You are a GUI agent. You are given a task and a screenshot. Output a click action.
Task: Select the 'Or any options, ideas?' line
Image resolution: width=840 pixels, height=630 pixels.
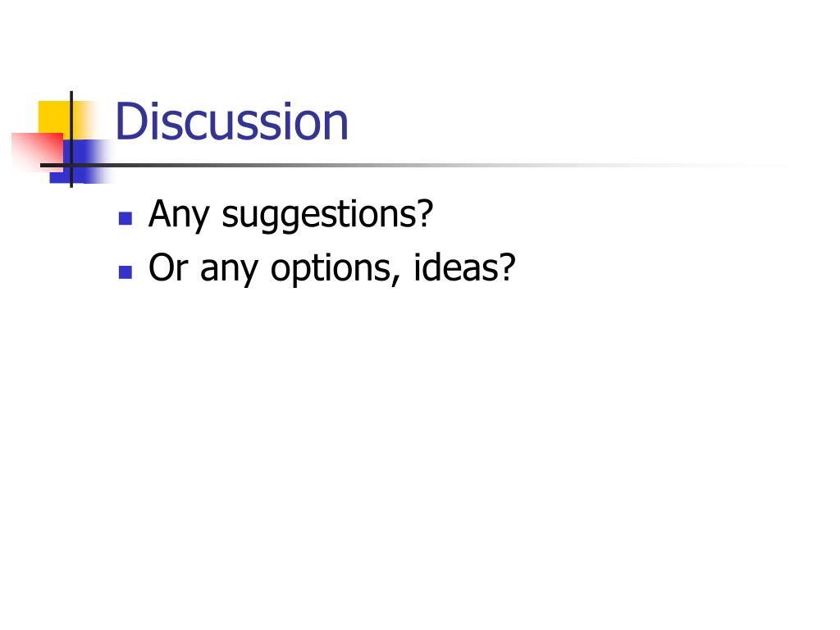pos(331,268)
